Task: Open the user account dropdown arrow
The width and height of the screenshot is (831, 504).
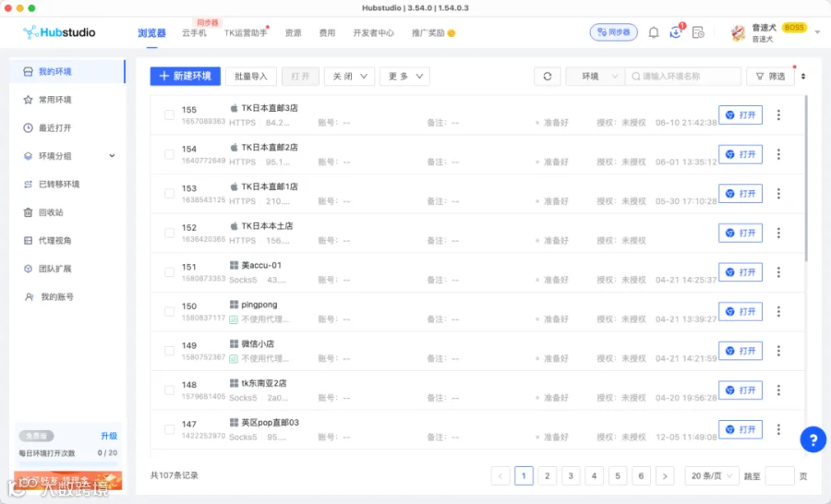Action: 817,32
